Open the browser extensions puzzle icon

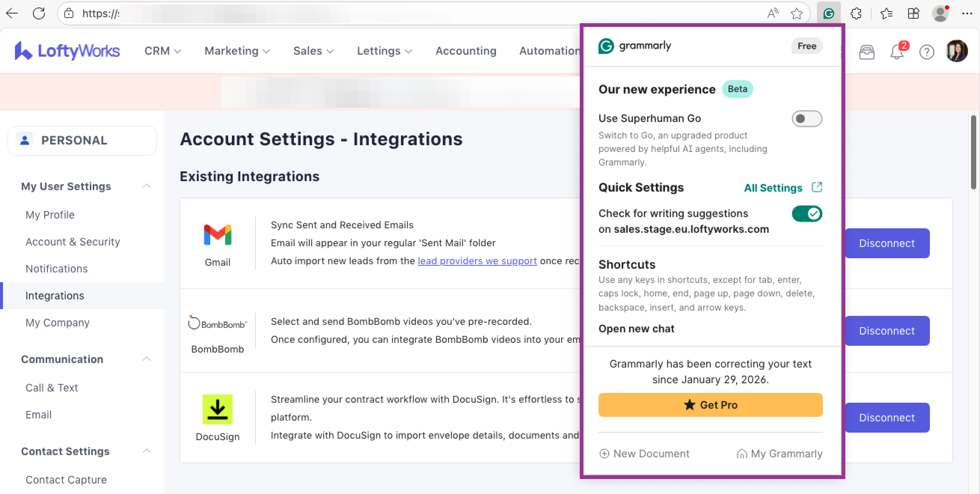856,14
